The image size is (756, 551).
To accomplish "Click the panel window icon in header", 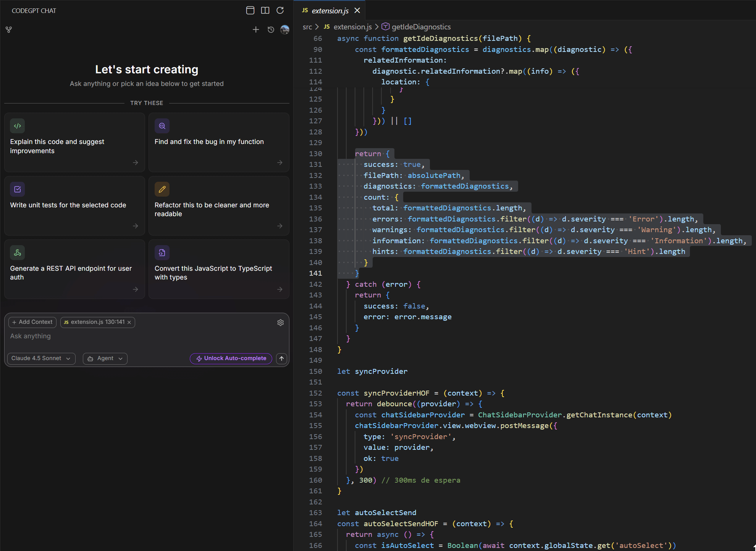I will tap(250, 10).
